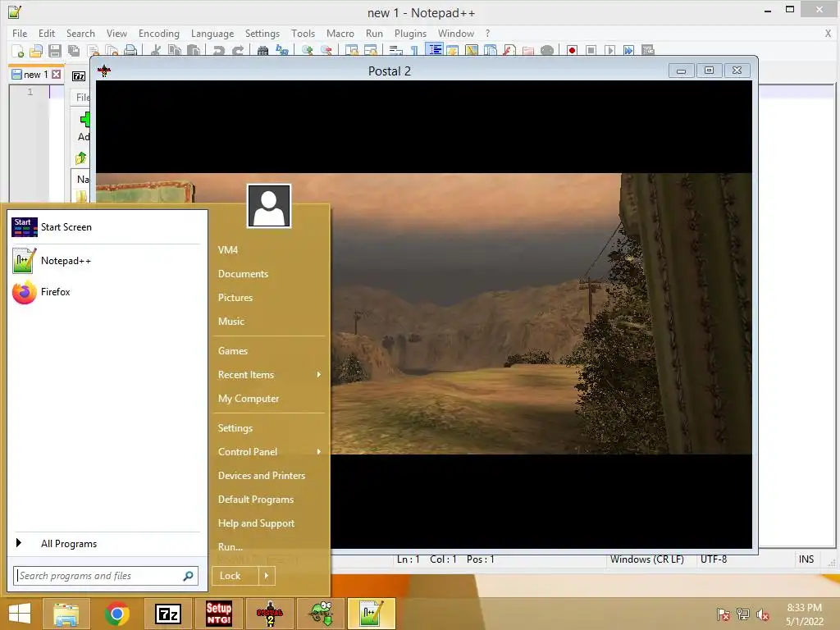Launch Firefox from the Start menu
The image size is (840, 630).
point(107,292)
